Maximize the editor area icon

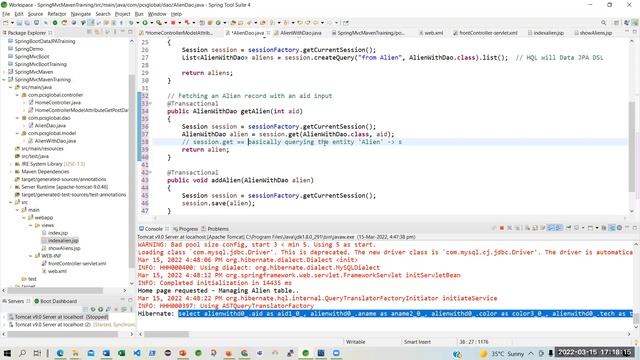point(635,32)
